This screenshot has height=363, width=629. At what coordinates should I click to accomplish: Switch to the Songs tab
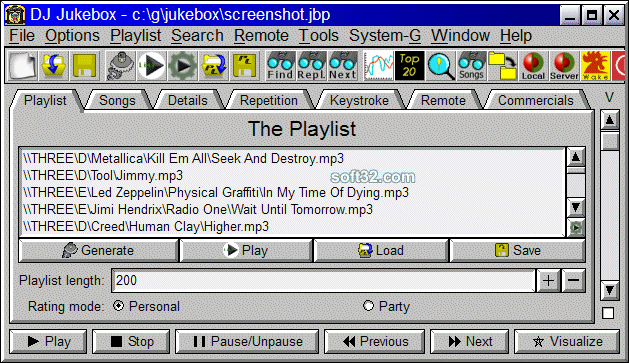tap(117, 100)
